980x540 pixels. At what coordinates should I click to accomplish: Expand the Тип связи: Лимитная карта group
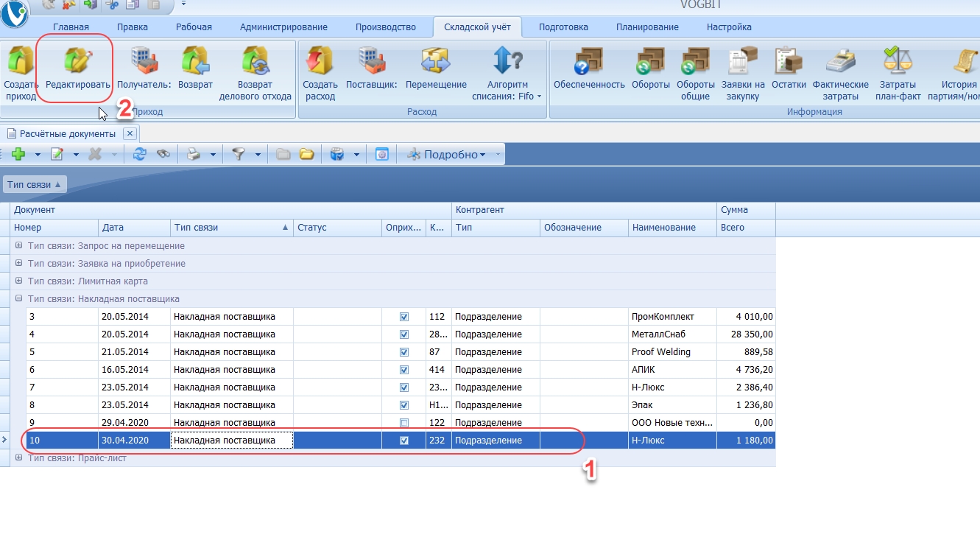(x=19, y=281)
